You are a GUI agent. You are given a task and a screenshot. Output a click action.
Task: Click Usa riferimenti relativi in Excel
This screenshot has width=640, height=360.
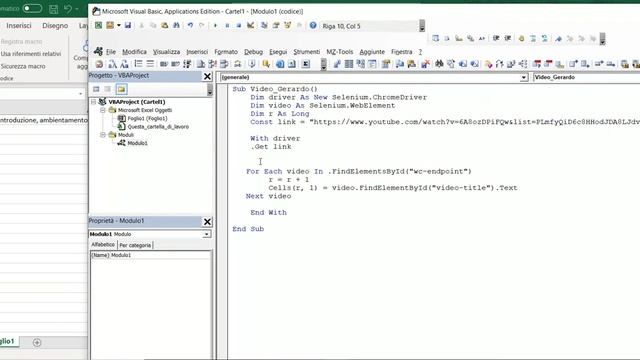[31, 53]
